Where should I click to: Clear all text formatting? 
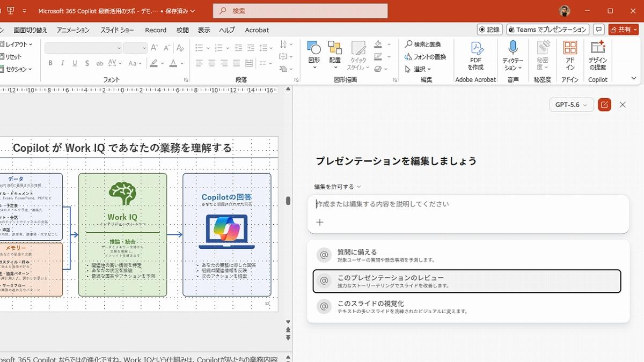tap(180, 48)
